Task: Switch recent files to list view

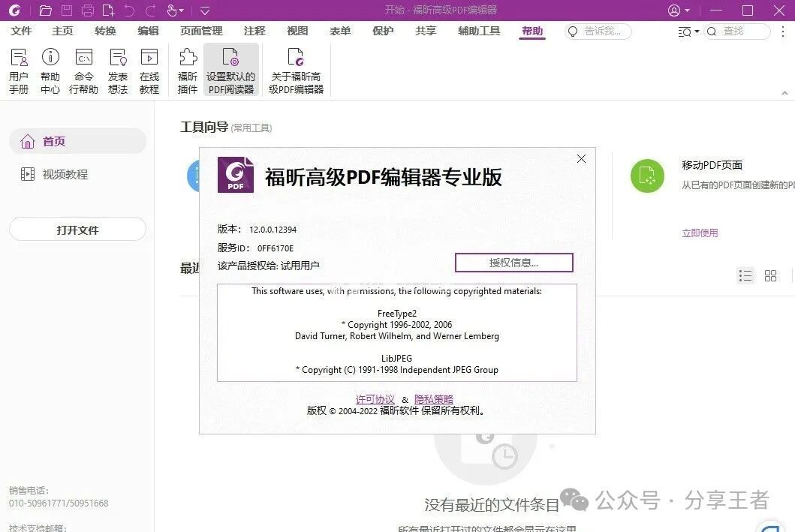Action: tap(745, 275)
